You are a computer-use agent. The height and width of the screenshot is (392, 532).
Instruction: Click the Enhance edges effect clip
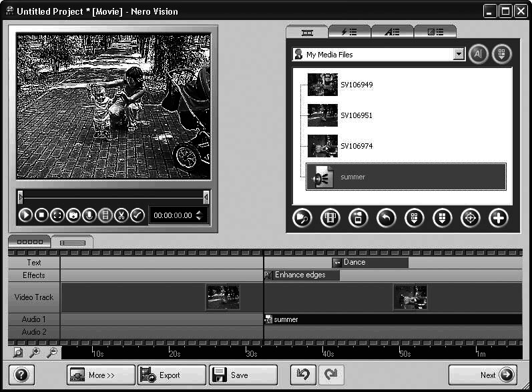301,275
